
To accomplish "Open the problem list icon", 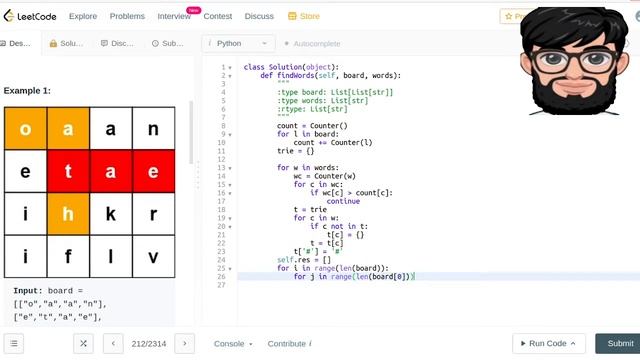I will click(x=14, y=344).
